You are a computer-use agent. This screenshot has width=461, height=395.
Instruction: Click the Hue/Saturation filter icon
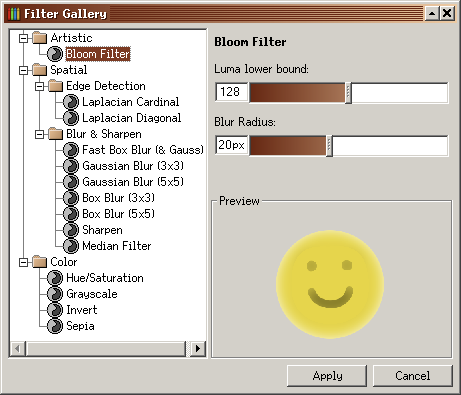point(54,278)
